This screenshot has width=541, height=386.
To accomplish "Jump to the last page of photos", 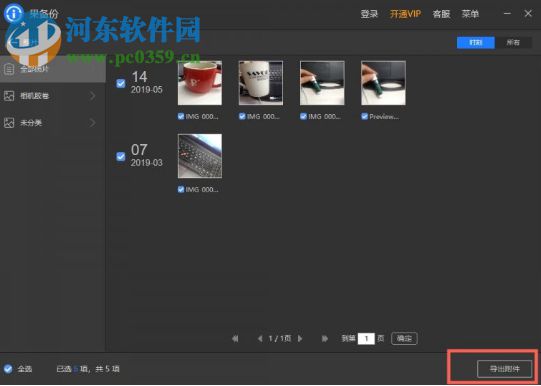I will coord(325,338).
